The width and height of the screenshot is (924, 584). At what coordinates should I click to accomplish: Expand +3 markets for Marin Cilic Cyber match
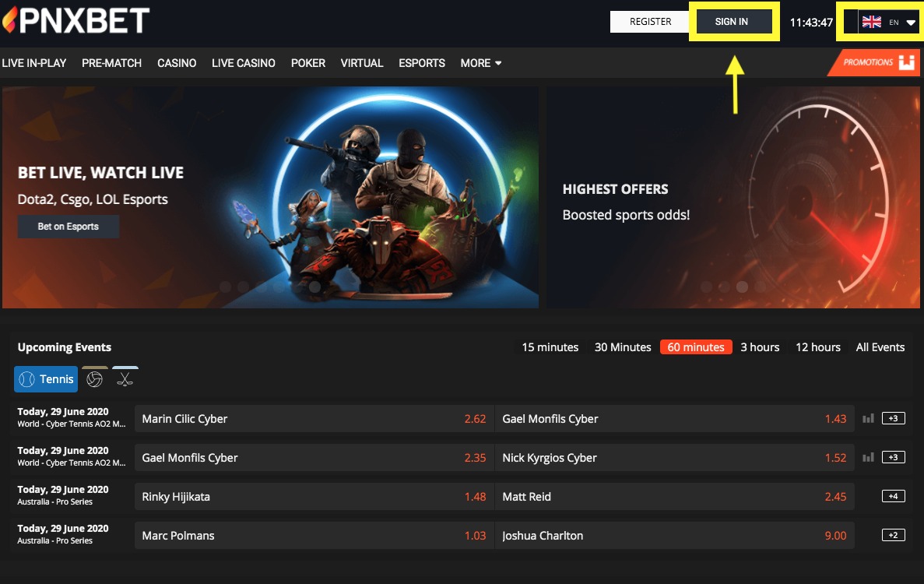tap(894, 418)
